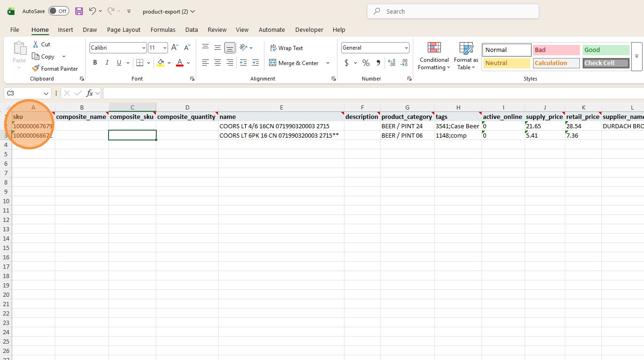
Task: Activate the Format Painter brush
Action: coord(55,68)
